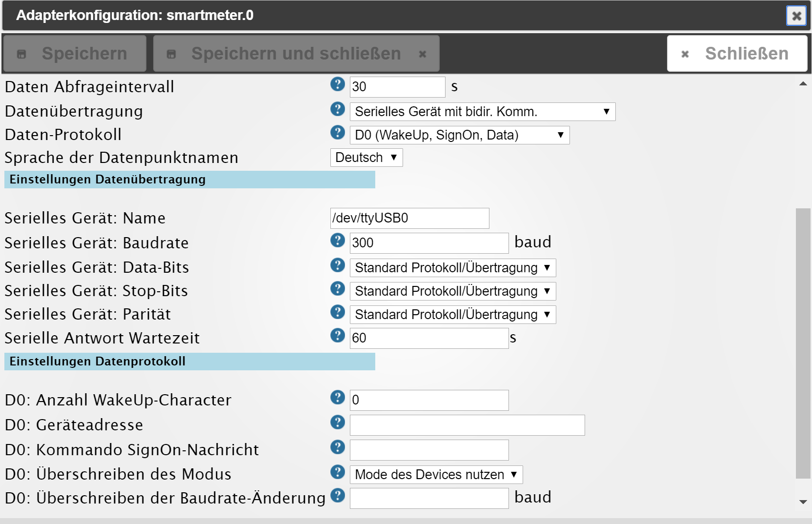Open help for Serielles Gerät: Data-Bits

pos(337,265)
